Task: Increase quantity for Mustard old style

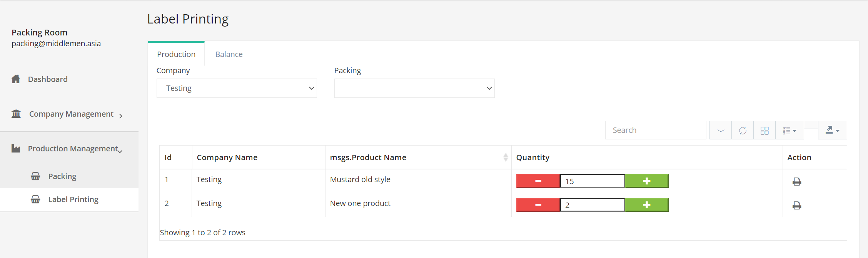Action: pyautogui.click(x=647, y=181)
